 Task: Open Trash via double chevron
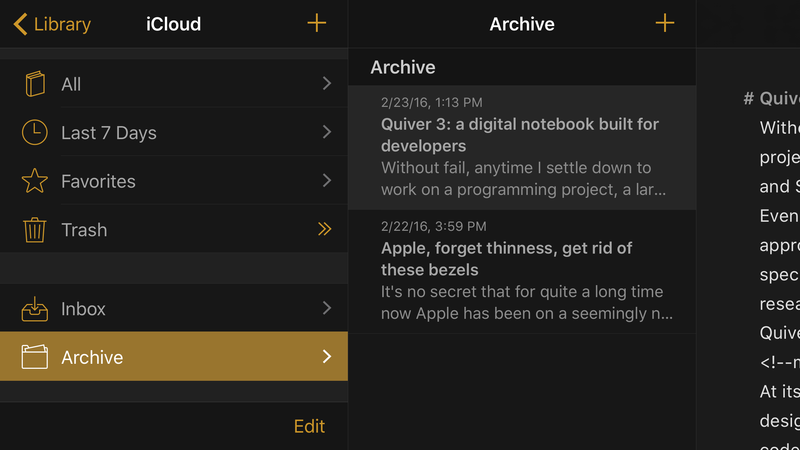[324, 229]
